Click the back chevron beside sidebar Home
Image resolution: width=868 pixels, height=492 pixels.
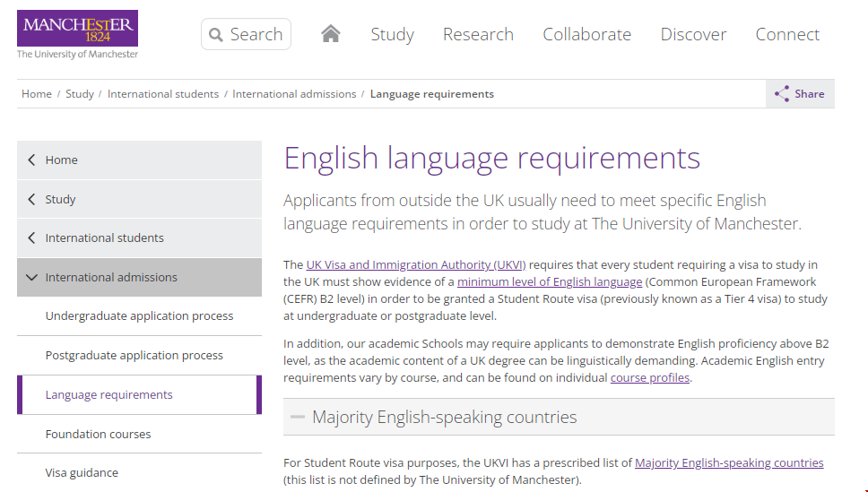(32, 160)
